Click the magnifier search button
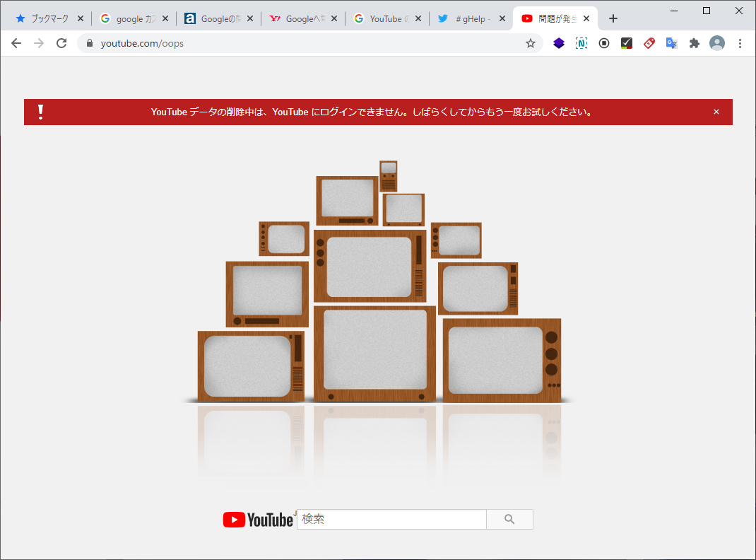The width and height of the screenshot is (756, 560). [x=509, y=520]
